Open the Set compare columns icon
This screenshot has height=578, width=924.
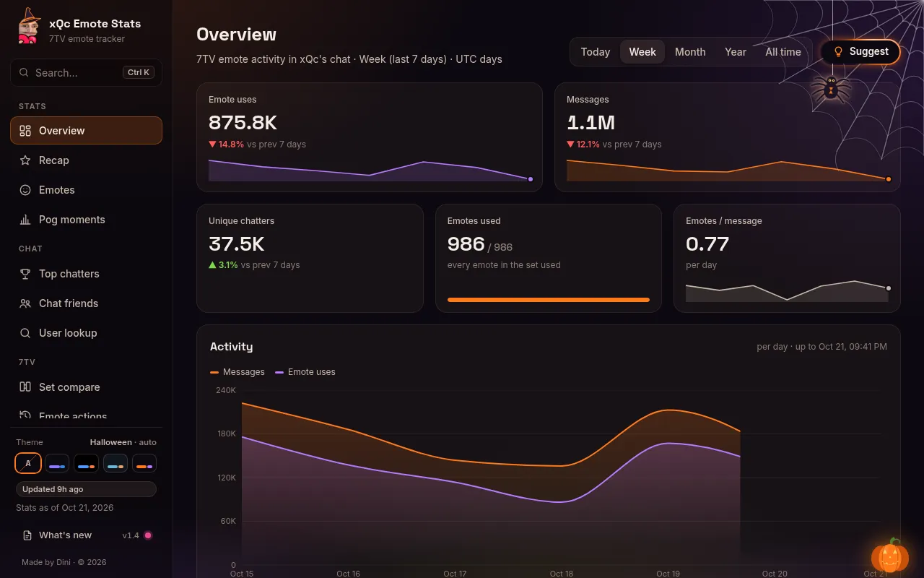click(25, 387)
